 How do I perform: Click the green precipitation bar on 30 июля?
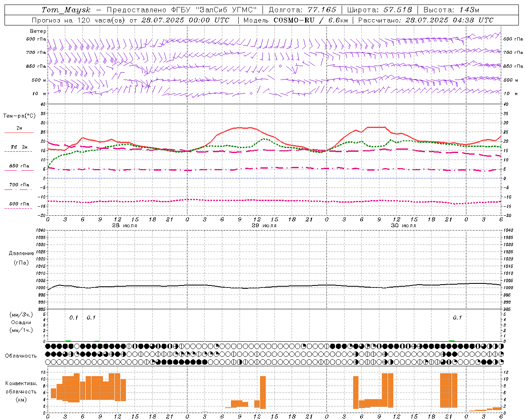coord(452,340)
